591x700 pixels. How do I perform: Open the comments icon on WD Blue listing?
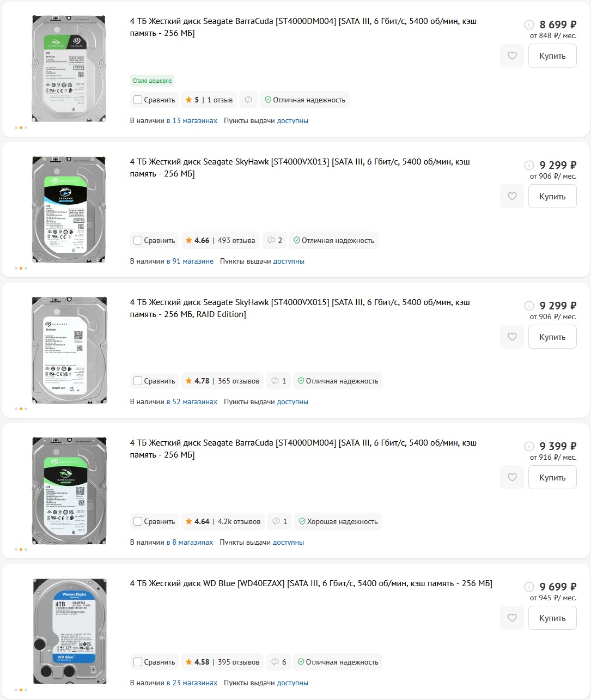278,662
